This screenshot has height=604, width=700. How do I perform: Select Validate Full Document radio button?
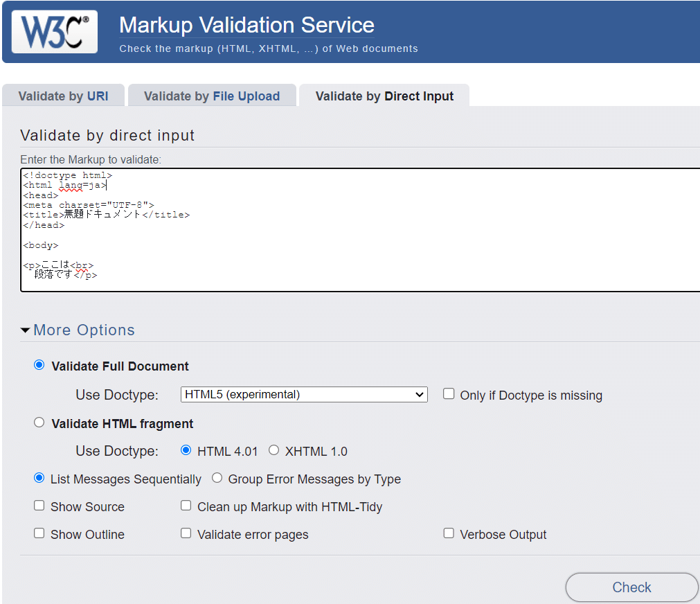tap(39, 365)
